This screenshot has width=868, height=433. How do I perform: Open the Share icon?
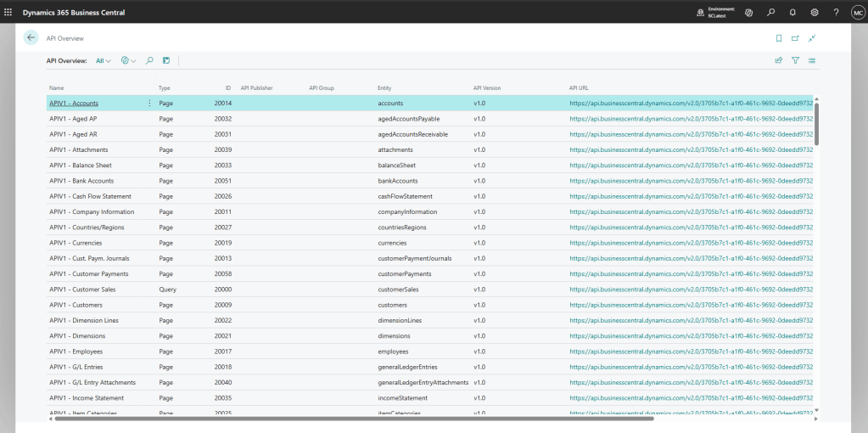click(x=779, y=61)
